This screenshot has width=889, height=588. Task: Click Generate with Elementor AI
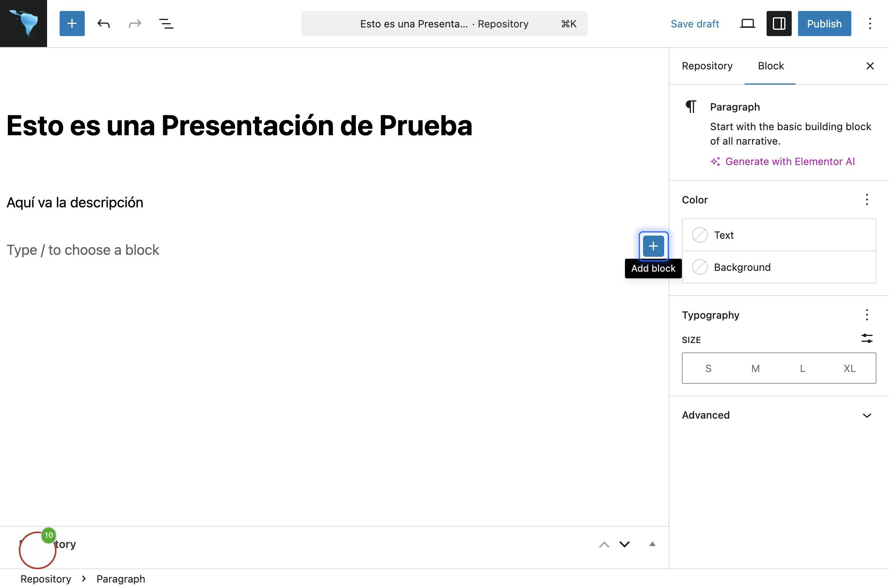(789, 162)
